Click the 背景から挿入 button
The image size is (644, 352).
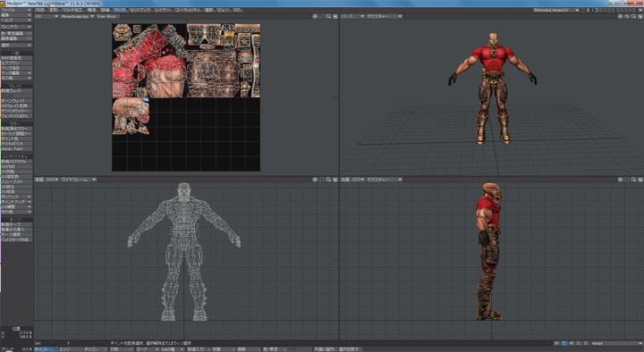point(16,230)
